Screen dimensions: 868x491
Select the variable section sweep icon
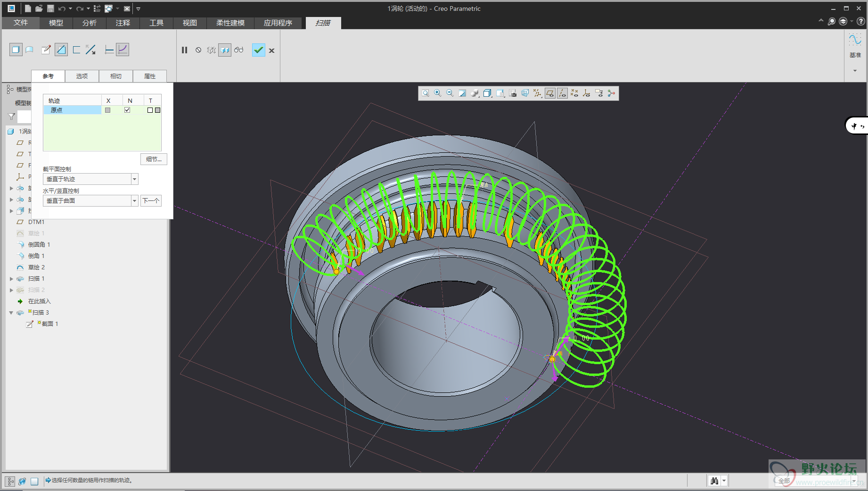[x=123, y=50]
